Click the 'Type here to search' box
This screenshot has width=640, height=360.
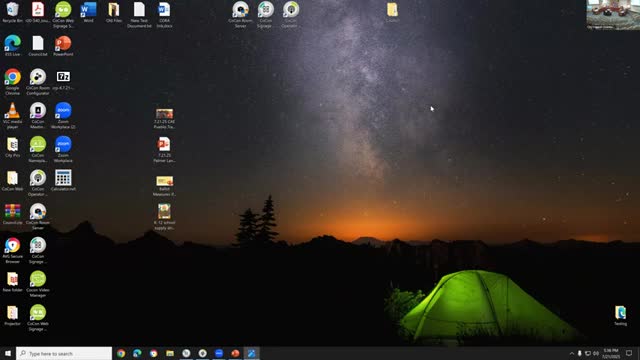64,353
